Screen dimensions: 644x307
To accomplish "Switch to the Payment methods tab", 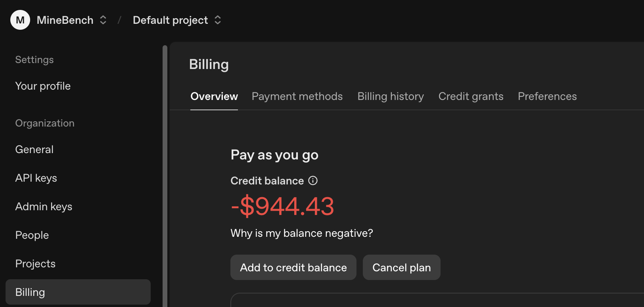I will pyautogui.click(x=297, y=96).
